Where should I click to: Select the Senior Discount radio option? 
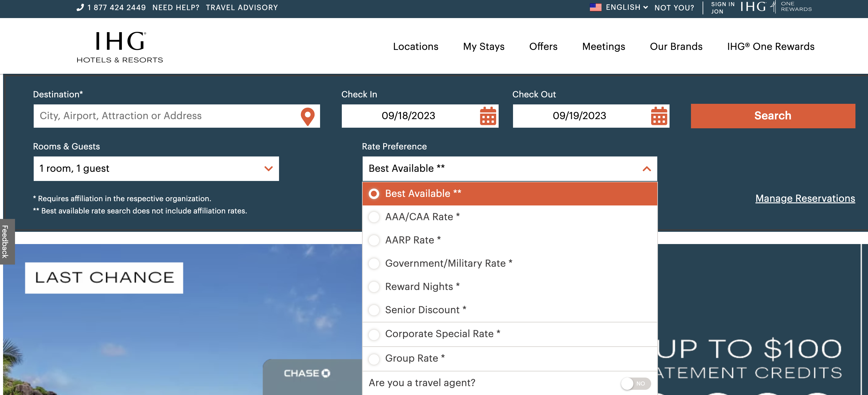(x=374, y=310)
